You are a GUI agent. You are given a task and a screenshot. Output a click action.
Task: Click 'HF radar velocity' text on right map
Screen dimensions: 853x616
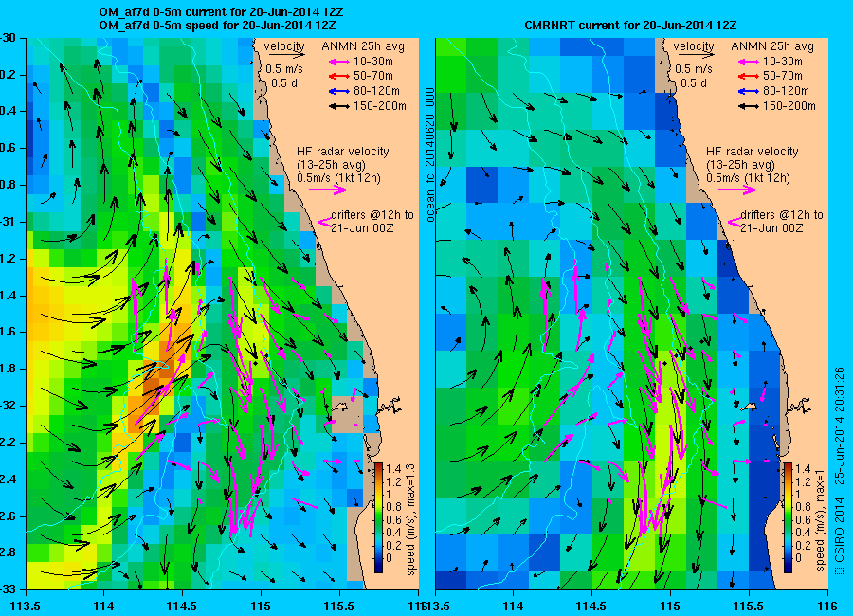point(753,152)
